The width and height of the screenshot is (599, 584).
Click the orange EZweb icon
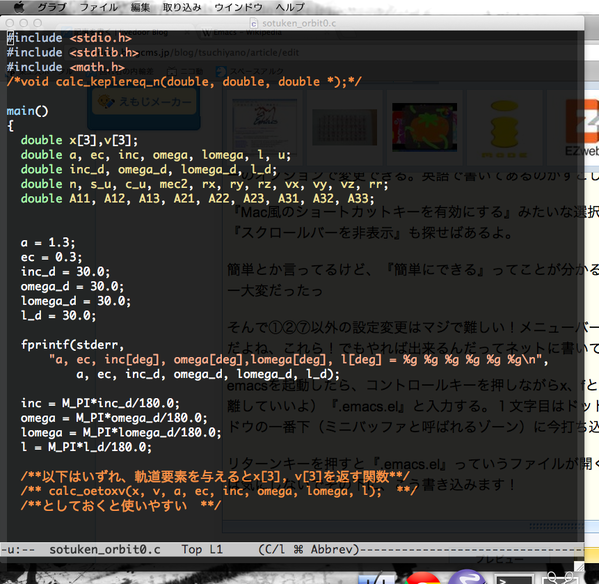(x=582, y=127)
